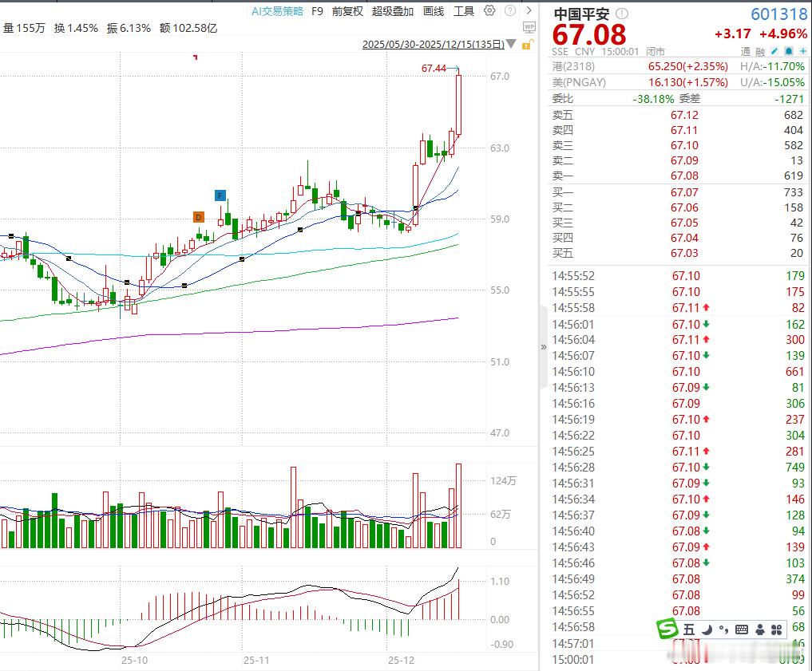This screenshot has height=671, width=812.
Task: Click the right arrow next to help icon
Action: pyautogui.click(x=529, y=10)
